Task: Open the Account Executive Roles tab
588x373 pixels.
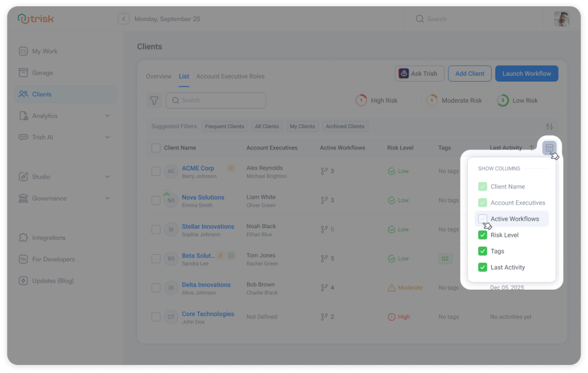Action: (231, 76)
